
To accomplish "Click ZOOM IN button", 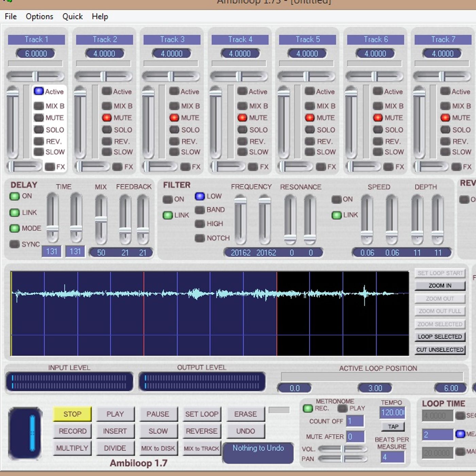I will (x=440, y=286).
